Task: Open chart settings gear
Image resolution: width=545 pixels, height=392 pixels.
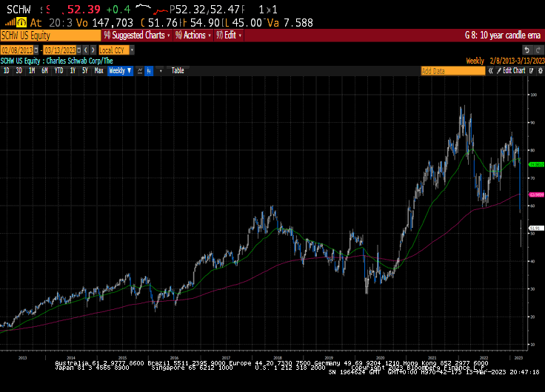Action: pyautogui.click(x=540, y=71)
